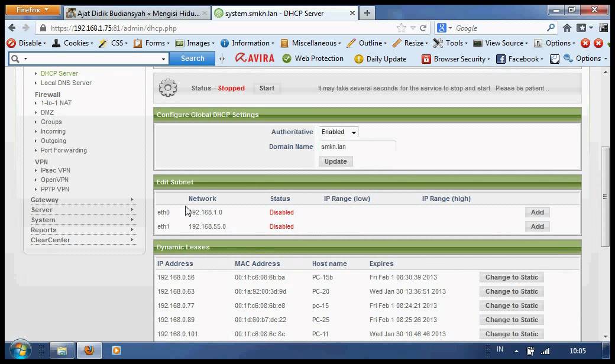
Task: Open the Browser Security dropdown
Action: coord(456,58)
